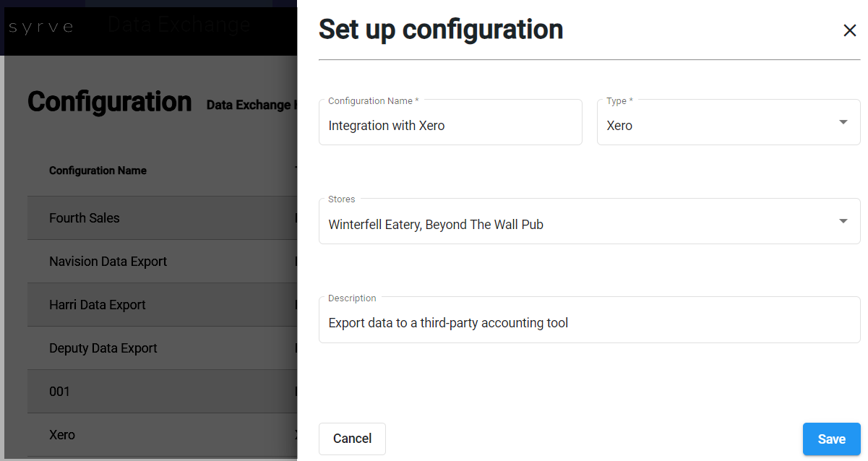This screenshot has width=868, height=461.
Task: Click the Data Exchange subtitle beside Configuration
Action: [250, 105]
